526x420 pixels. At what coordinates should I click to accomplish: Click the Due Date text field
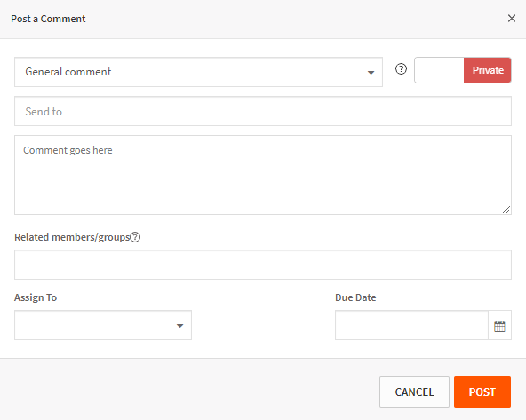411,325
